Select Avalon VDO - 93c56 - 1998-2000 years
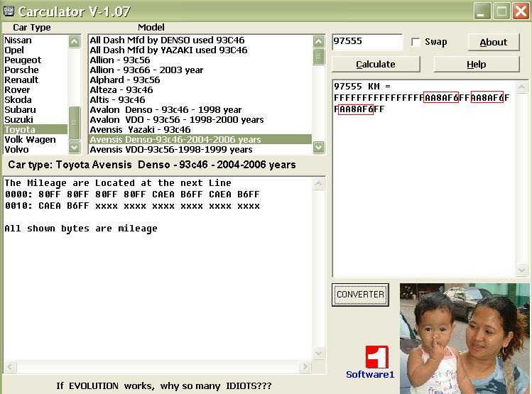 coord(200,120)
